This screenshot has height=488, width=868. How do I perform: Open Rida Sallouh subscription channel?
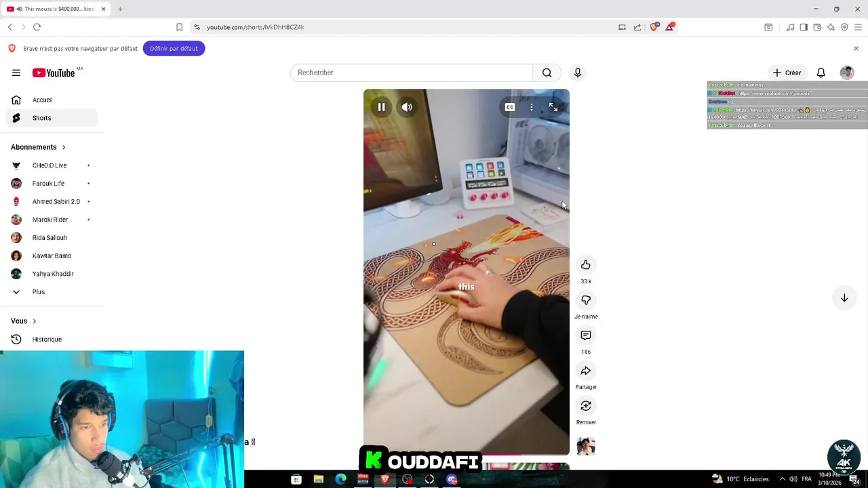pos(52,238)
